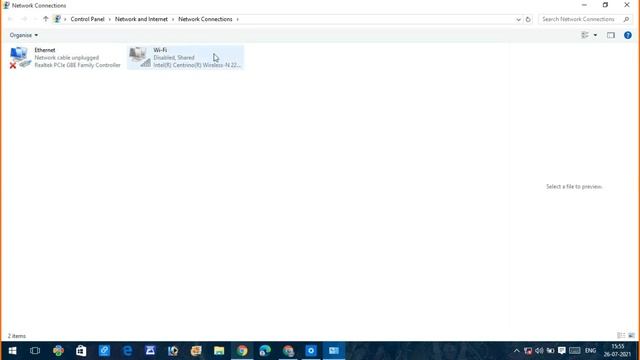
Task: Click the Back navigation arrow
Action: [x=11, y=19]
